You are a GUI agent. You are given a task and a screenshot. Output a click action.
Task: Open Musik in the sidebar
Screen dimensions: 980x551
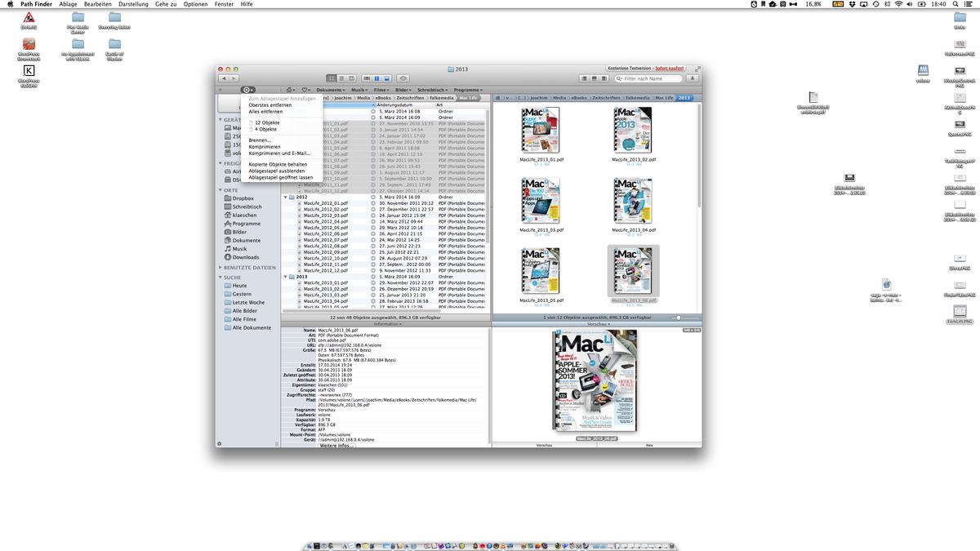click(239, 249)
